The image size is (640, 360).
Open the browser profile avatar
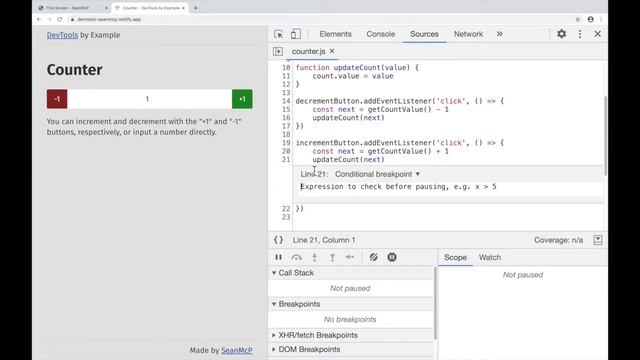pyautogui.click(x=590, y=19)
